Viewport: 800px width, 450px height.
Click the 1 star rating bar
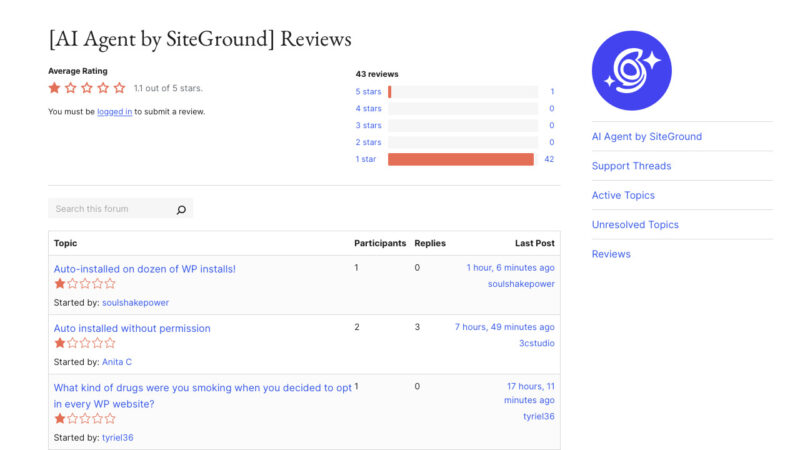point(463,159)
